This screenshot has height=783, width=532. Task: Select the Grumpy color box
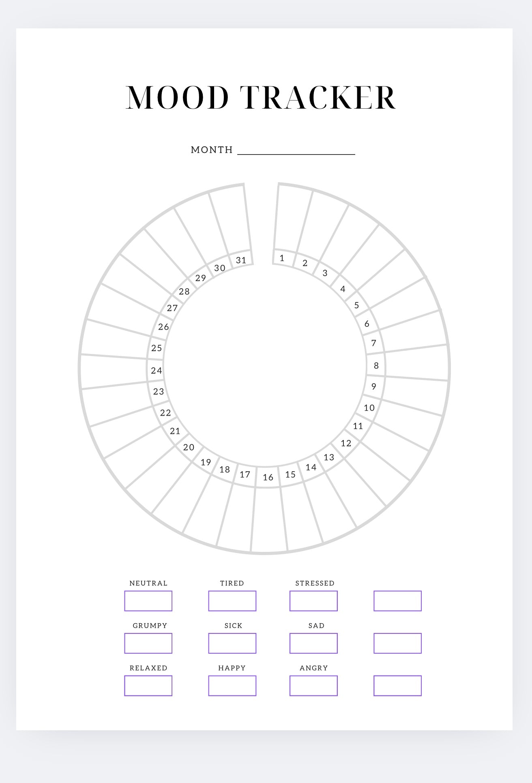(x=148, y=643)
